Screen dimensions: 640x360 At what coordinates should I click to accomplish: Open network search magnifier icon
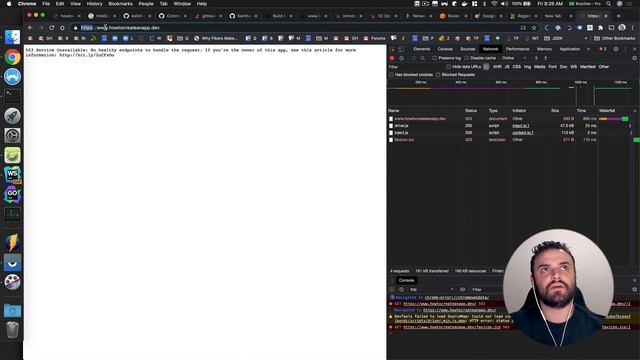click(423, 58)
